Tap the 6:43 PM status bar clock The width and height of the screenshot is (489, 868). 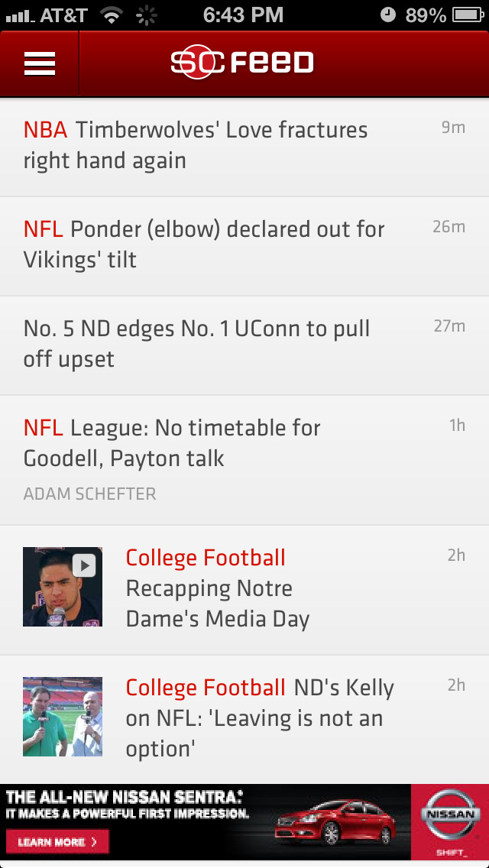[x=243, y=15]
